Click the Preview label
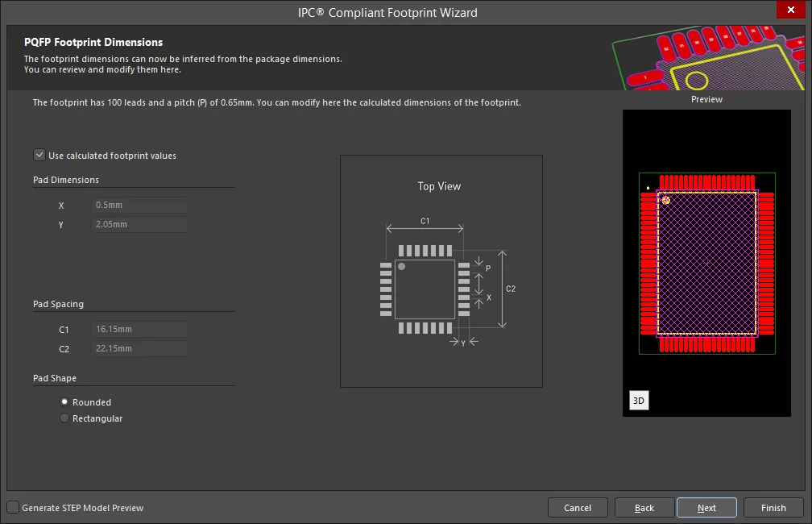Screen dimensions: 812x524 (706, 99)
